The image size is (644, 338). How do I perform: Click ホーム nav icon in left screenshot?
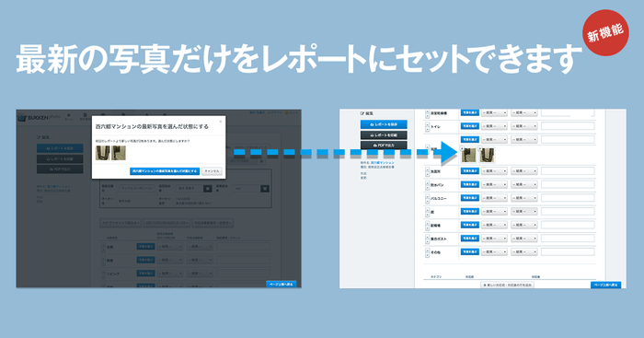click(x=69, y=117)
